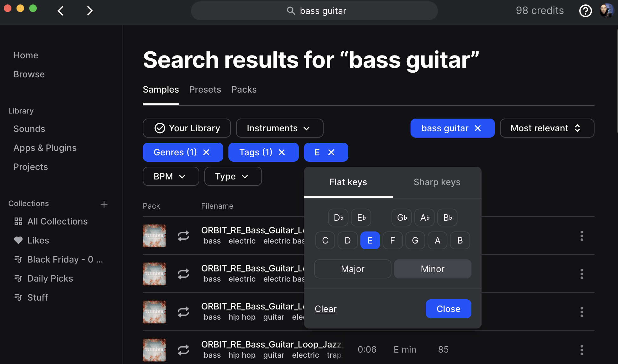
Task: Click the loop/cycle icon on first result
Action: click(183, 235)
